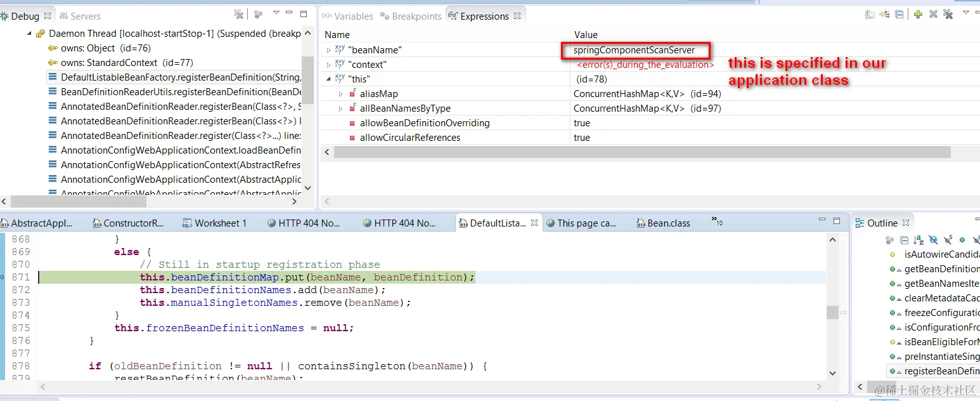Viewport: 980px width, 401px height.
Task: Click Collapse All icon in Outline toolbar
Action: (904, 240)
